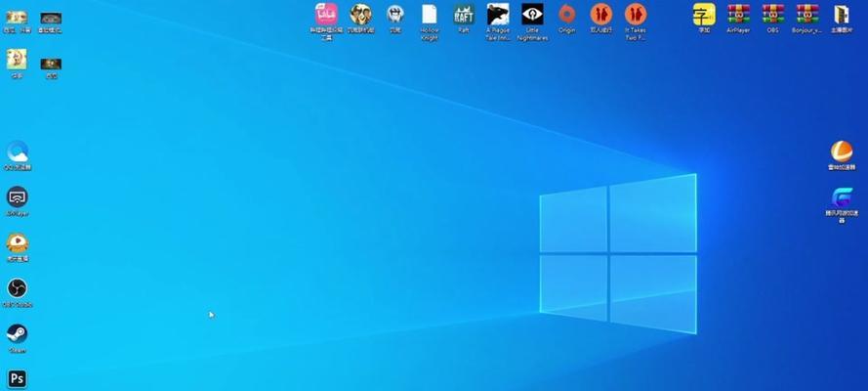
Task: Launch Little Nightmares shortcut
Action: click(532, 14)
